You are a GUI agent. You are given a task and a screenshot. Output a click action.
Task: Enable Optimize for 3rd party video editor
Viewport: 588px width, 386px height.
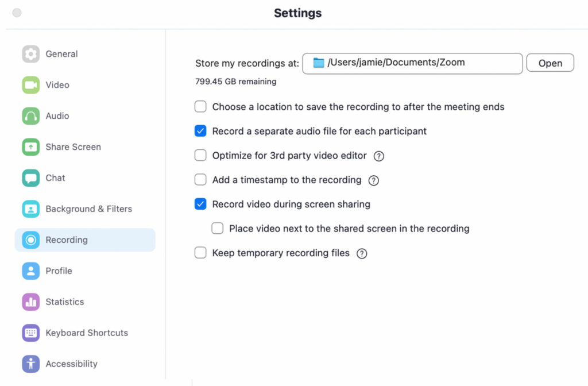[200, 155]
